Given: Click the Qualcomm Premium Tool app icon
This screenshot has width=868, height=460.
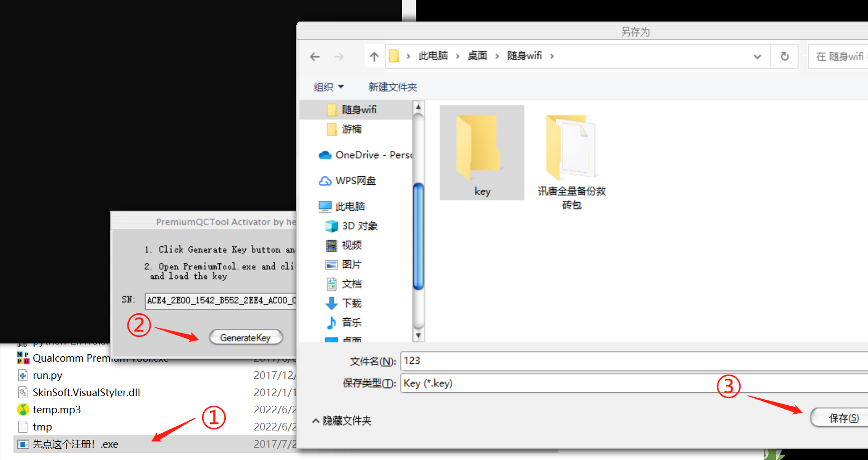Looking at the screenshot, I should tap(23, 358).
